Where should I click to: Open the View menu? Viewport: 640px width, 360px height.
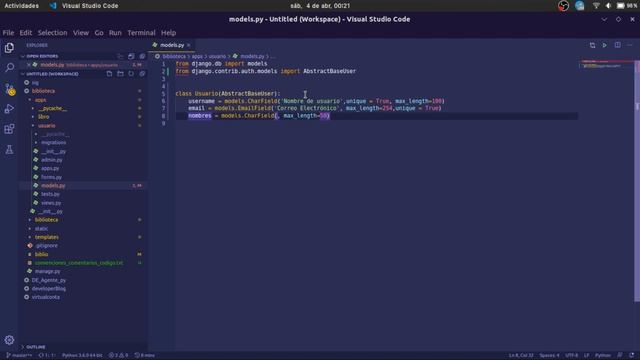(81, 33)
